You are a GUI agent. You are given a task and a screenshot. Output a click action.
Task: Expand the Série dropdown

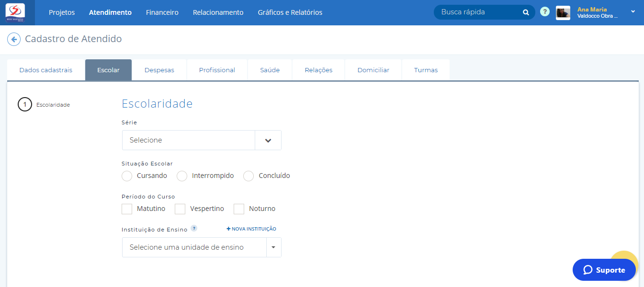coord(268,140)
